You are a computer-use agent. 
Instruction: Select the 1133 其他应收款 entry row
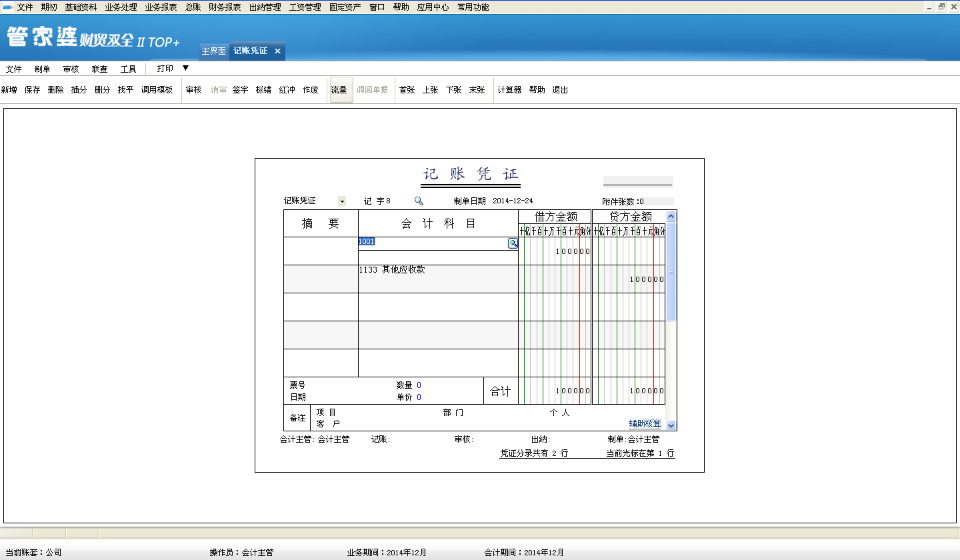437,278
